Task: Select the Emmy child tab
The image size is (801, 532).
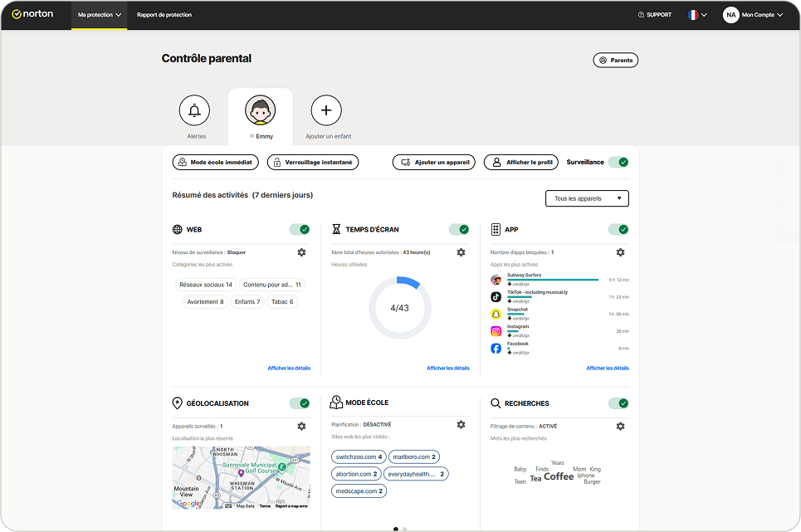Action: (261, 115)
